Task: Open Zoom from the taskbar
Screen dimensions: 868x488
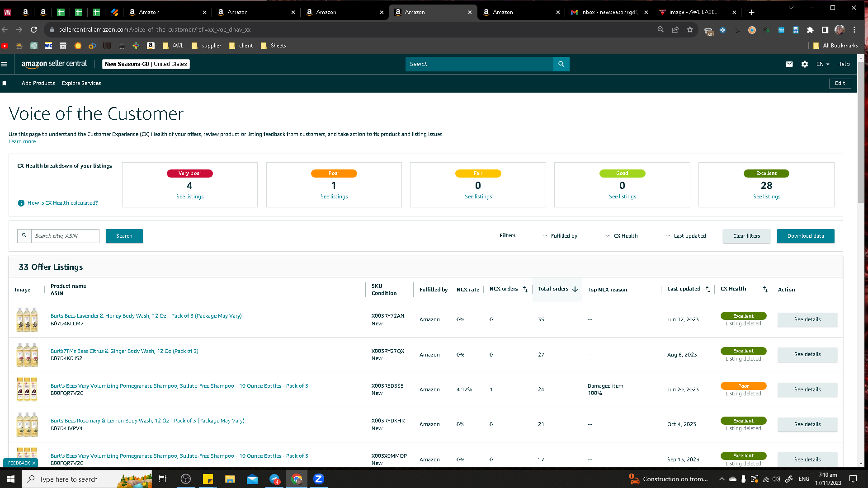Action: coord(319,479)
